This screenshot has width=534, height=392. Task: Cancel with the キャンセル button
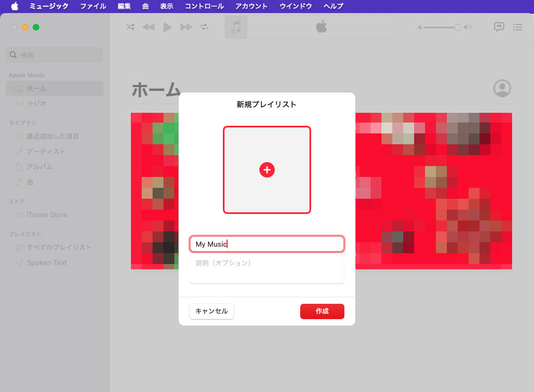pos(211,311)
